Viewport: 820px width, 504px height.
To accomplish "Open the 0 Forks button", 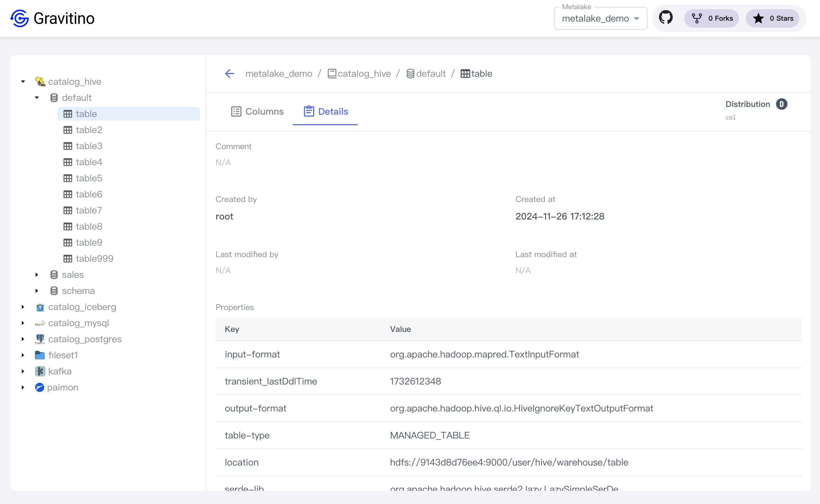I will pos(712,18).
